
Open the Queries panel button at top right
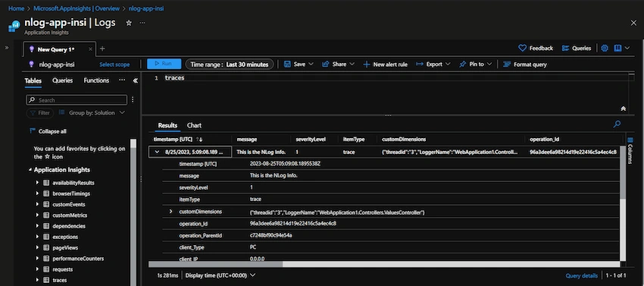click(x=577, y=48)
